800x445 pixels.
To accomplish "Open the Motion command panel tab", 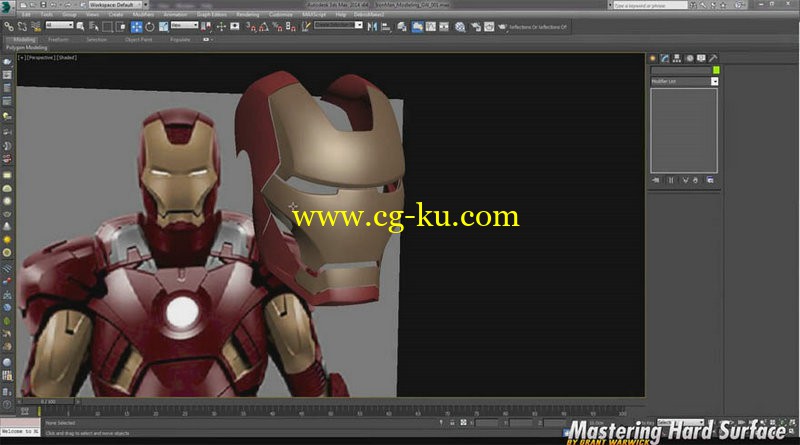I will coord(689,58).
